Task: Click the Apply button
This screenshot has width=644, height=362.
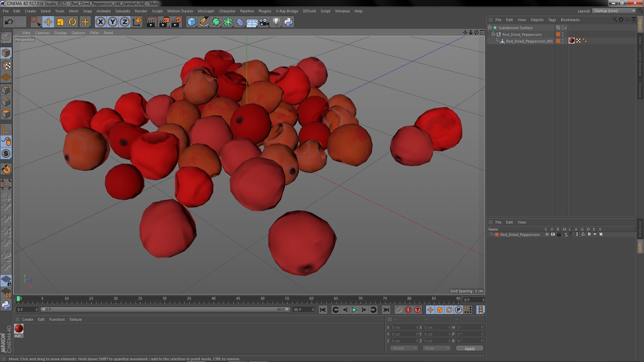Action: pyautogui.click(x=470, y=349)
